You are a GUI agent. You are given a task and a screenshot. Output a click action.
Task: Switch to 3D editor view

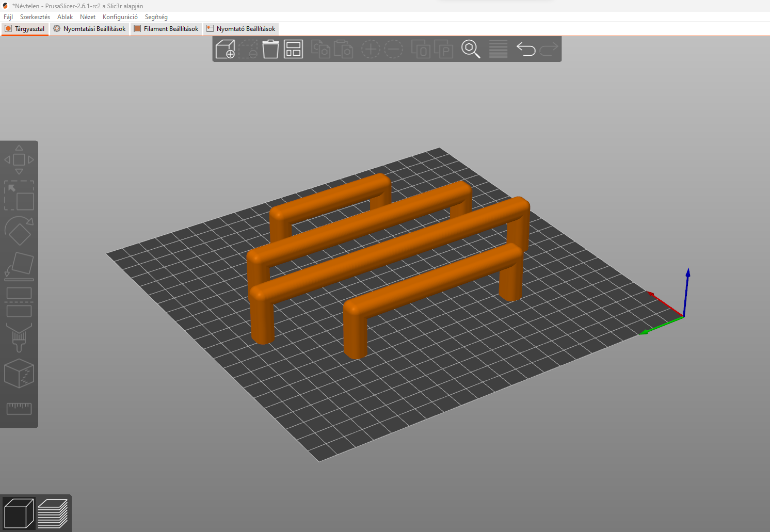(x=19, y=513)
